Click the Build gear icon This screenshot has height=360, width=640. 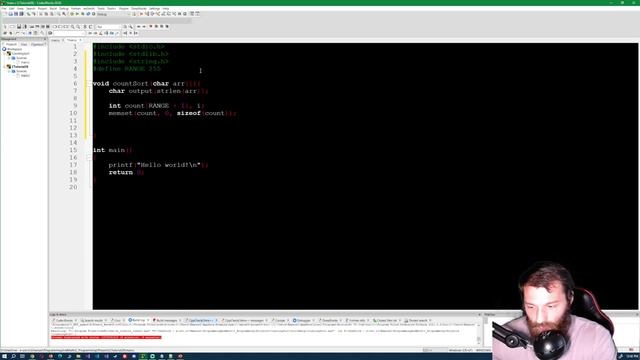coord(72,14)
